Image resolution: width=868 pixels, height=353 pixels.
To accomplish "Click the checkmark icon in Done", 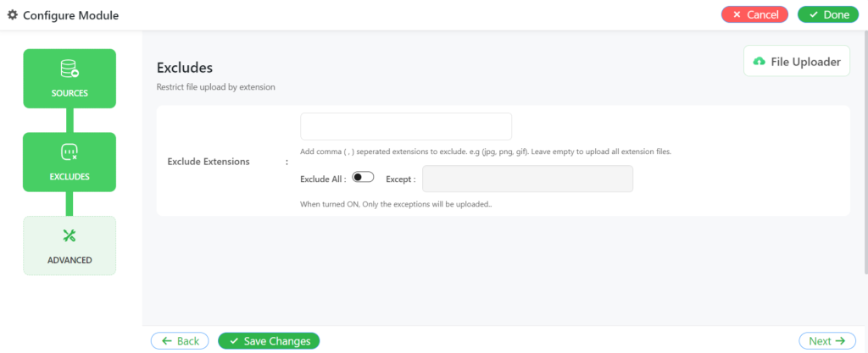I will click(813, 15).
